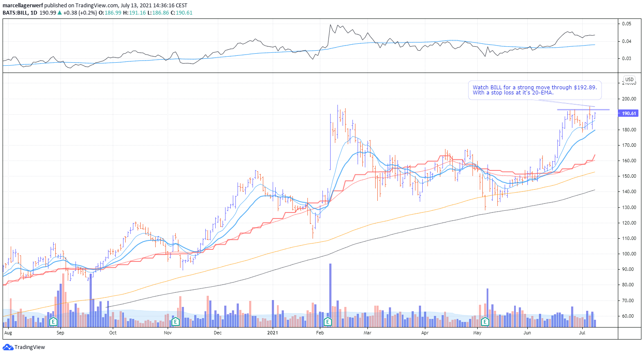Click the 2021 label on time axis
Viewport: 644px width, 355px height.
(272, 333)
